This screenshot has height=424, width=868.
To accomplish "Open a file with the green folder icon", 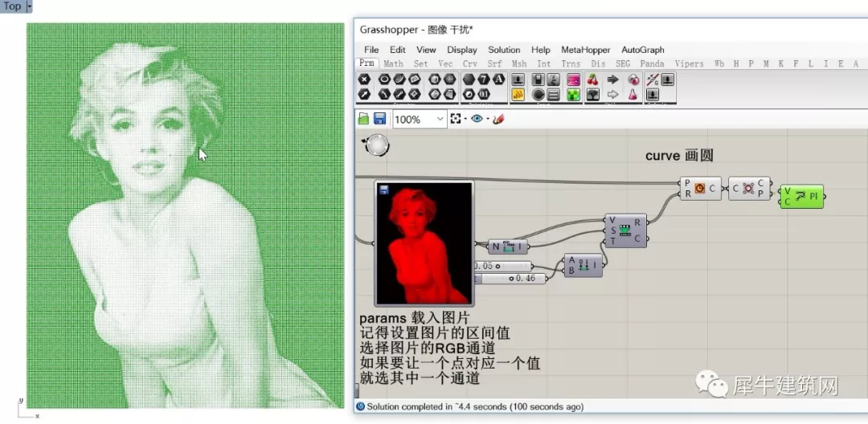I will [x=364, y=118].
